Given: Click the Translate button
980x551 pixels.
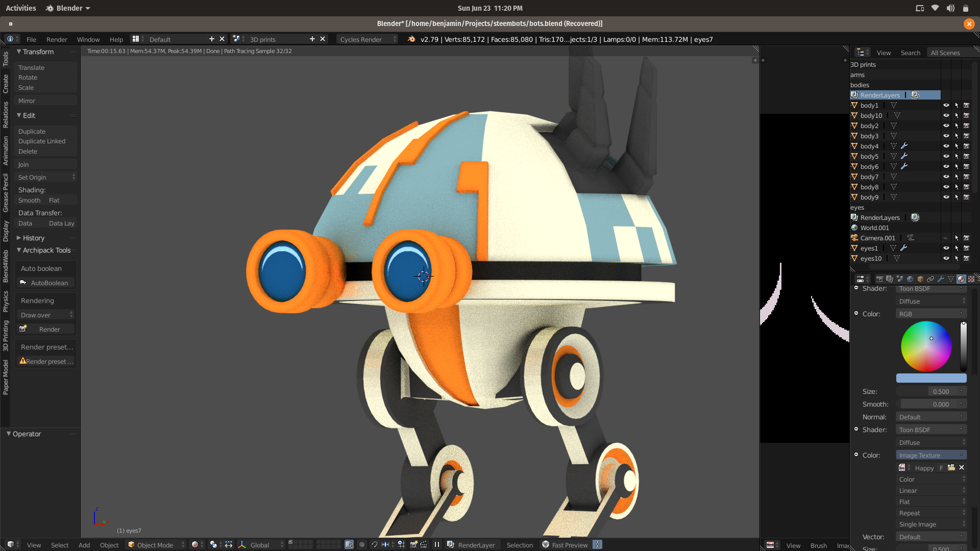Looking at the screenshot, I should 46,67.
